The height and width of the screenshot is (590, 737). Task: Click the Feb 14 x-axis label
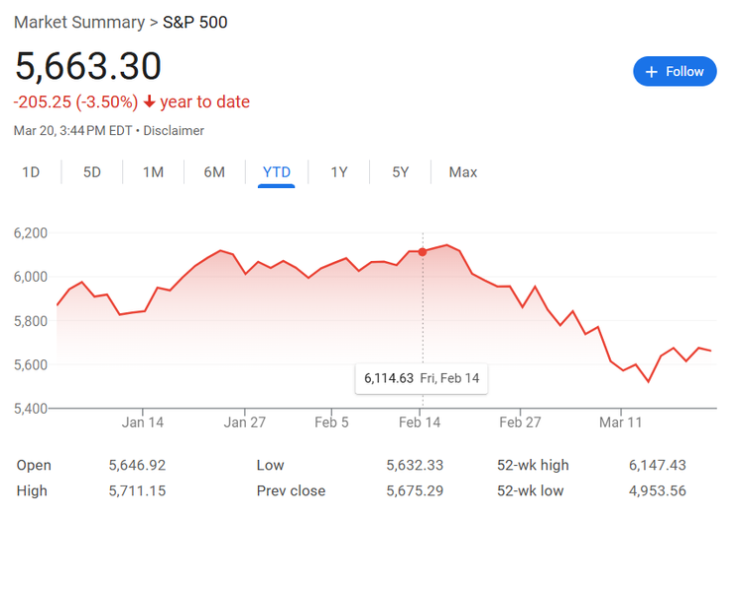pyautogui.click(x=420, y=422)
